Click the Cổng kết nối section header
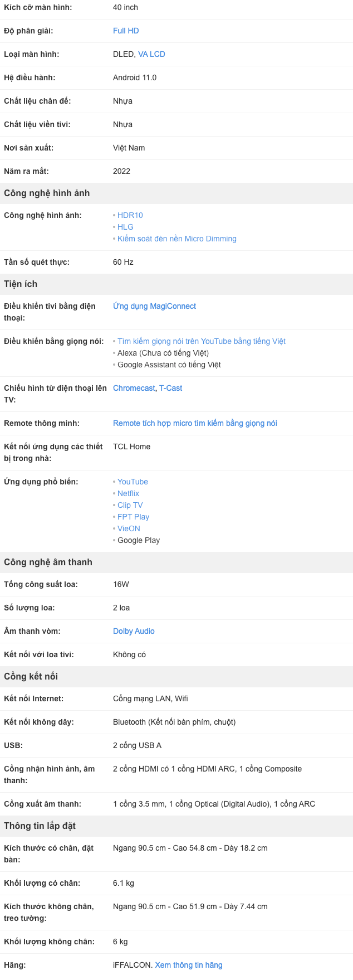353x980 pixels. click(31, 676)
